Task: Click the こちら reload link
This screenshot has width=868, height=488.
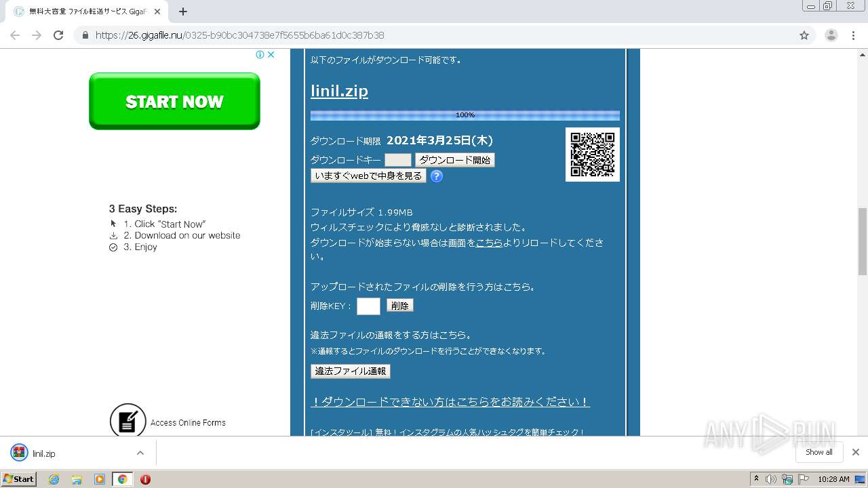Action: [489, 243]
